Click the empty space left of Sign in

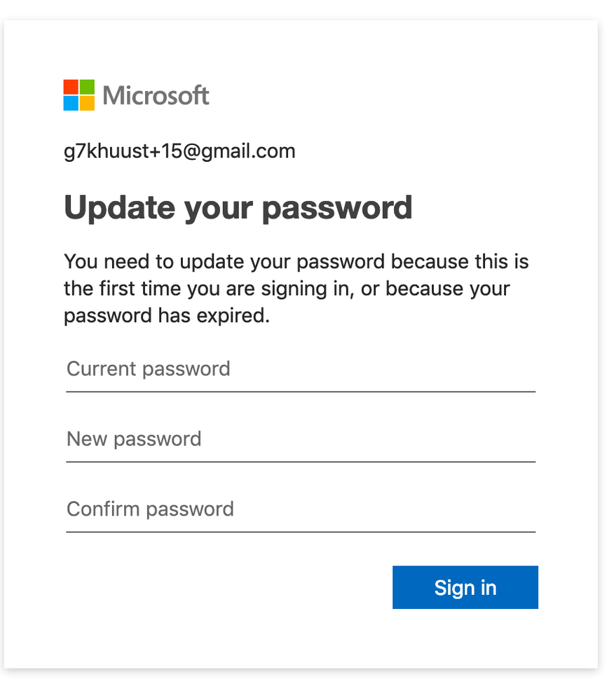click(224, 587)
